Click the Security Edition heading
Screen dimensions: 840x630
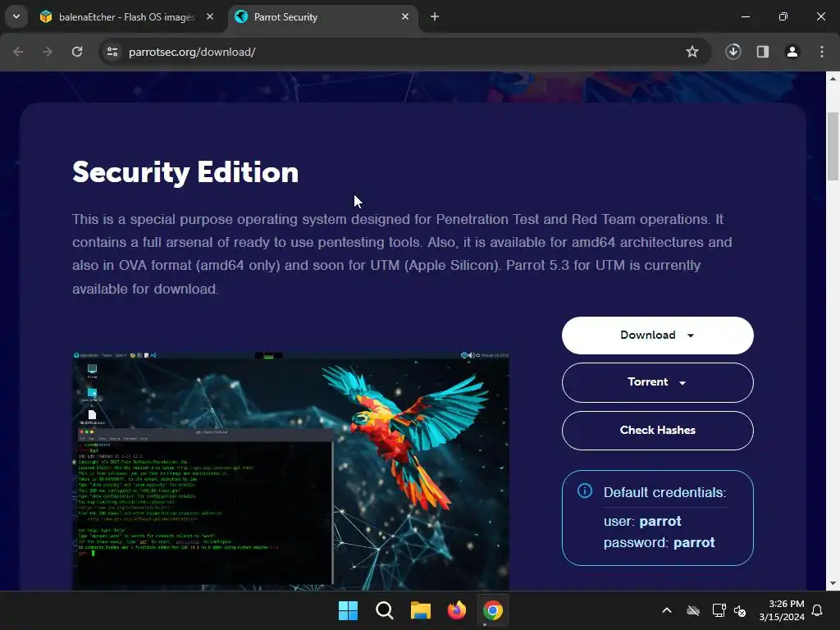click(185, 172)
